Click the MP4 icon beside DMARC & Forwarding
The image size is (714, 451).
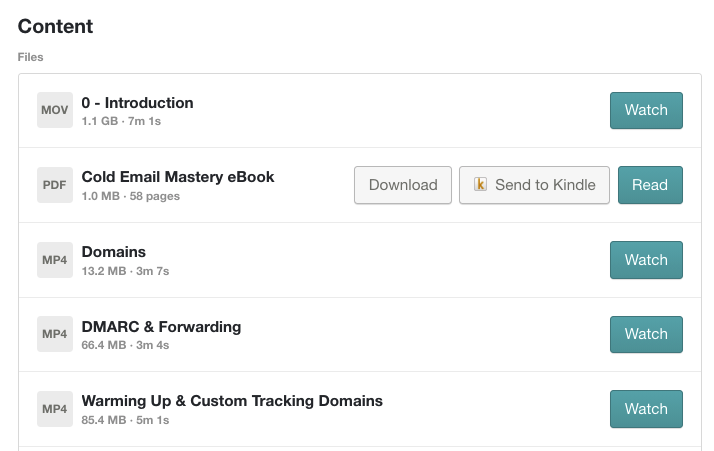tap(55, 334)
